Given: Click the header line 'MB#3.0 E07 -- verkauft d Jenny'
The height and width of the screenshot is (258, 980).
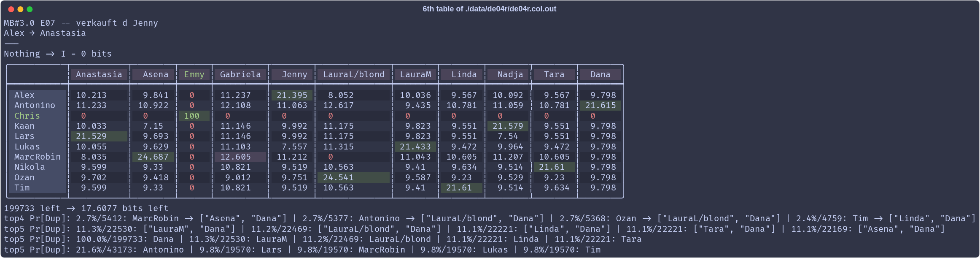Looking at the screenshot, I should point(81,23).
